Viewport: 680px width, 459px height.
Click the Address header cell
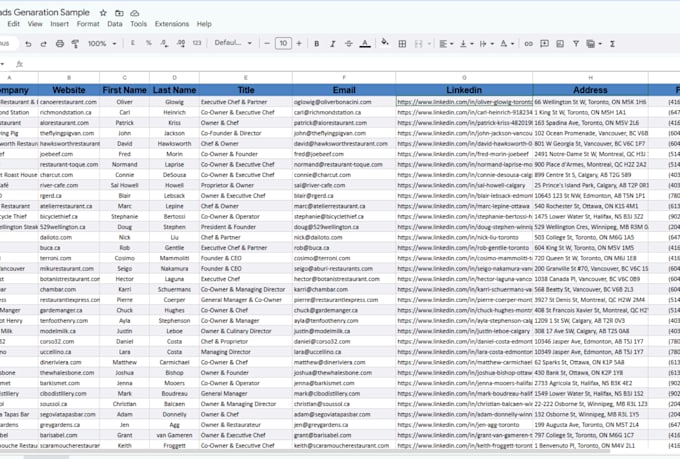coord(590,90)
